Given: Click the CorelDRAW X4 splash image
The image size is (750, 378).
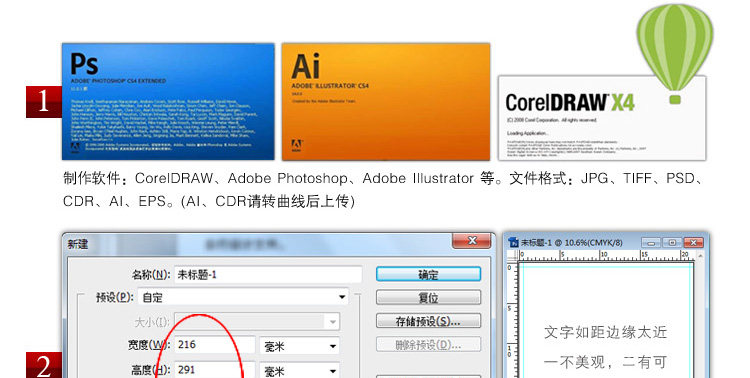Looking at the screenshot, I should coord(602,118).
